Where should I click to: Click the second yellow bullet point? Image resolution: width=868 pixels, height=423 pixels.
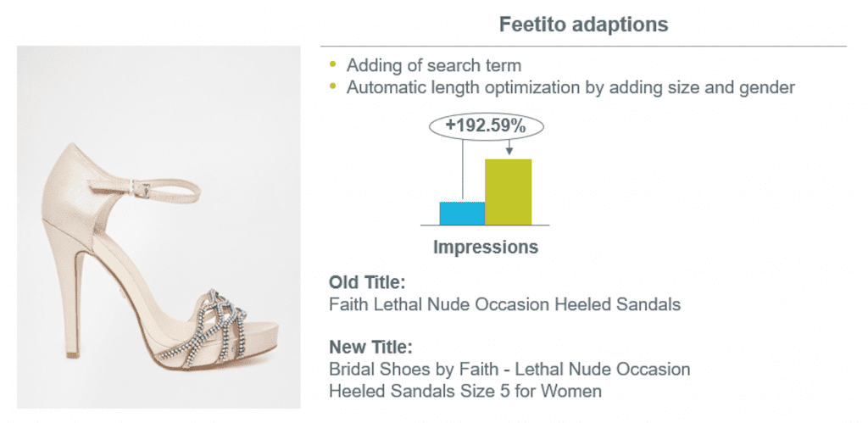point(332,86)
